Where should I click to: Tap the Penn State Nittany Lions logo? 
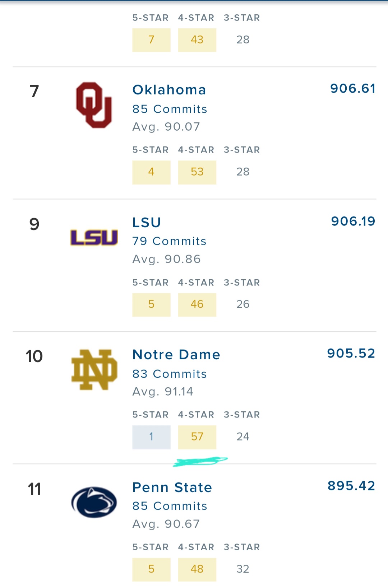point(94,502)
